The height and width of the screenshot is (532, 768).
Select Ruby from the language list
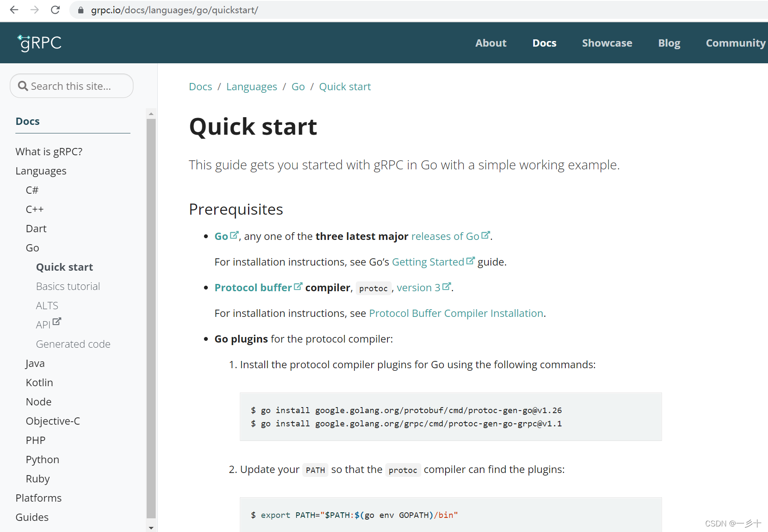pyautogui.click(x=38, y=479)
